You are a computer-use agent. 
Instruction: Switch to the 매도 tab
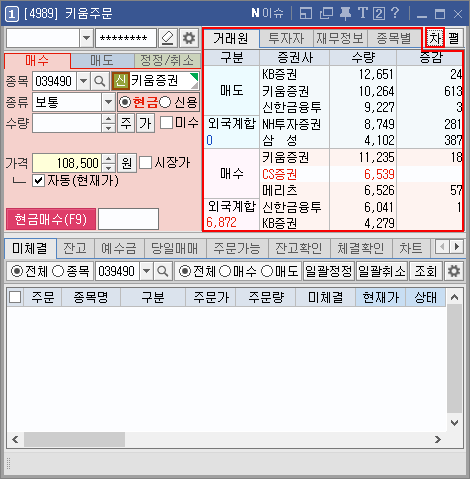click(x=102, y=61)
